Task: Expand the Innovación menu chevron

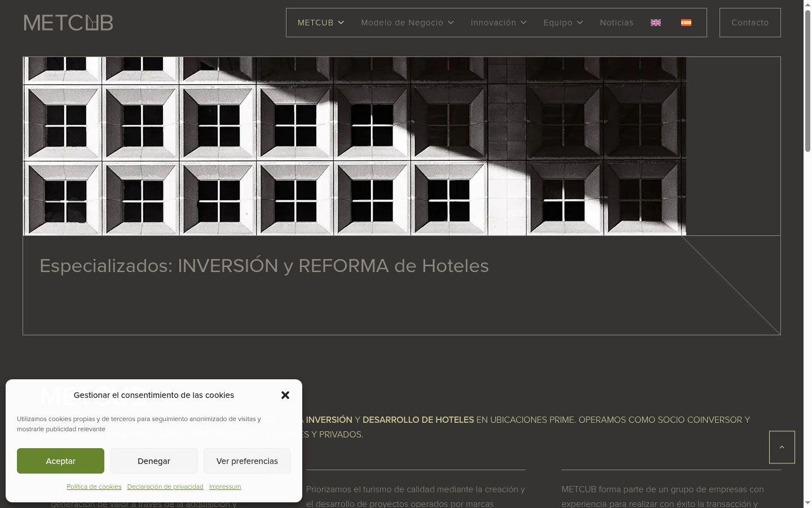Action: click(523, 23)
